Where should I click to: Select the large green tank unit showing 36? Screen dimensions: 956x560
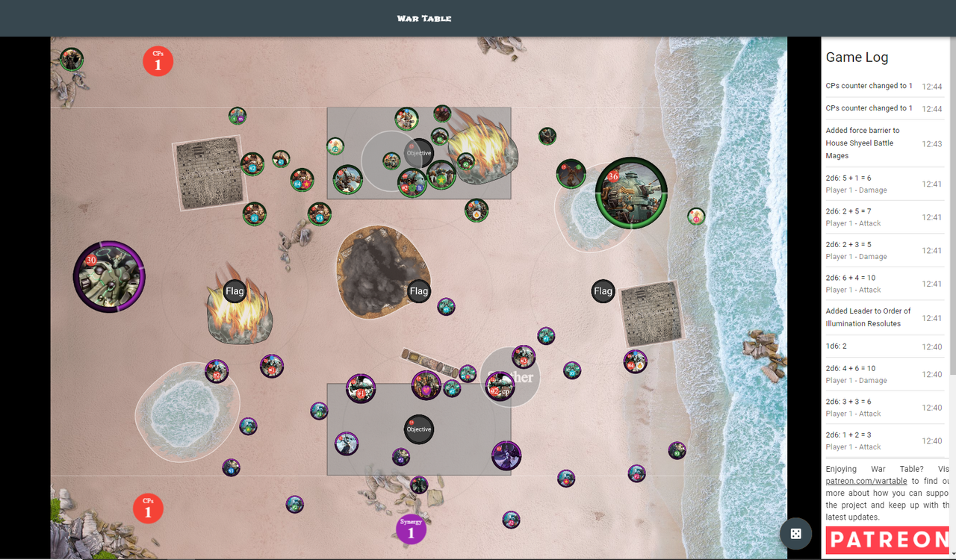pyautogui.click(x=631, y=193)
